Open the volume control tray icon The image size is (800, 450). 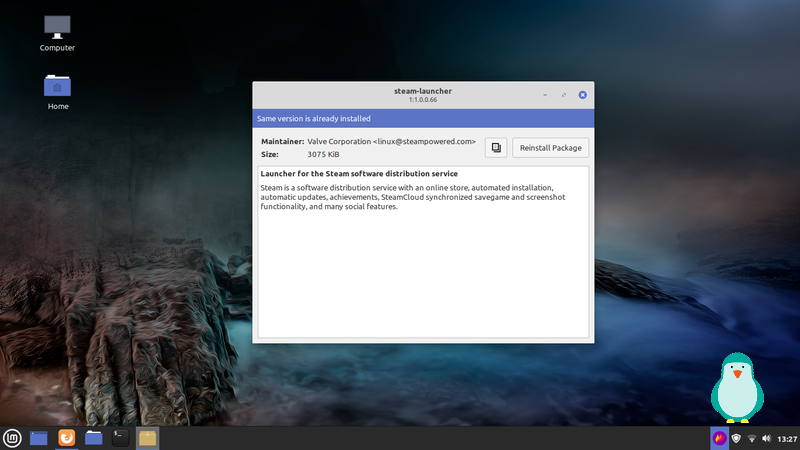click(x=766, y=438)
